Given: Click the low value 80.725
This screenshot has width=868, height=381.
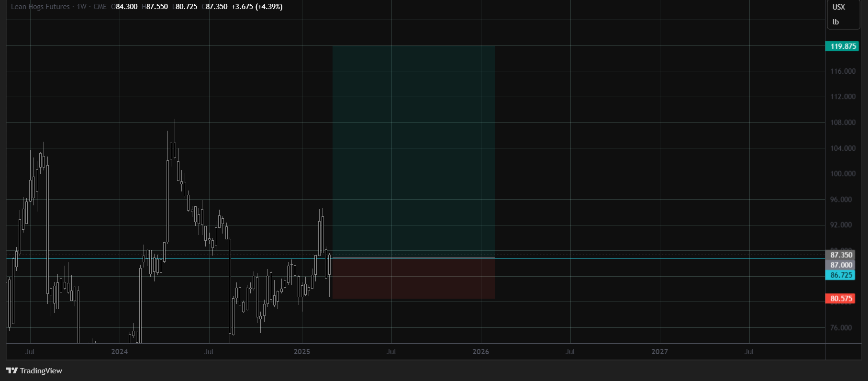Looking at the screenshot, I should point(187,7).
